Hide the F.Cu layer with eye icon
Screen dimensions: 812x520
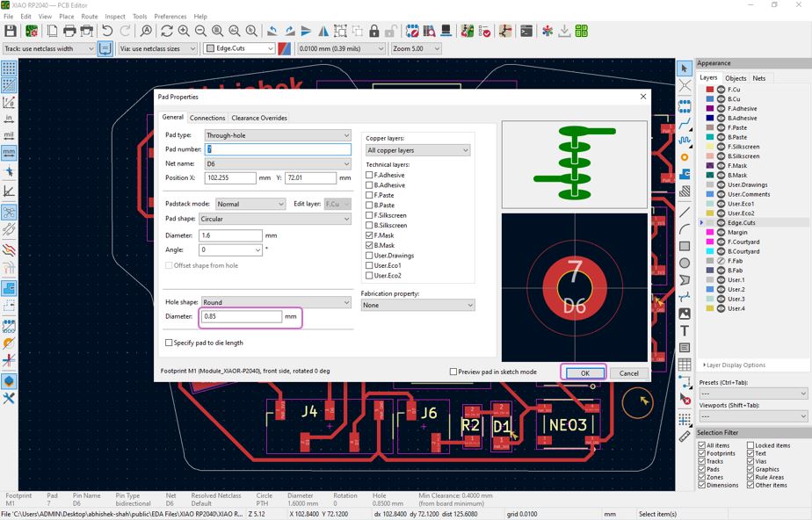coord(721,90)
